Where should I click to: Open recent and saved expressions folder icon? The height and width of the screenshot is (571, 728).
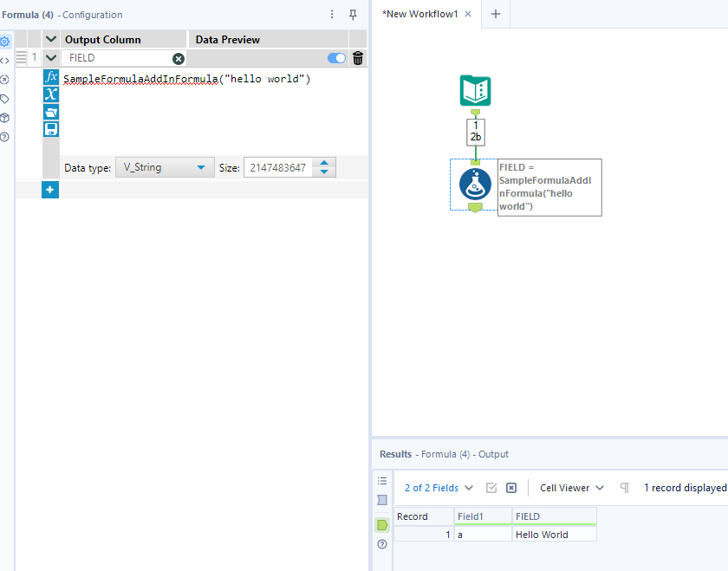point(51,112)
